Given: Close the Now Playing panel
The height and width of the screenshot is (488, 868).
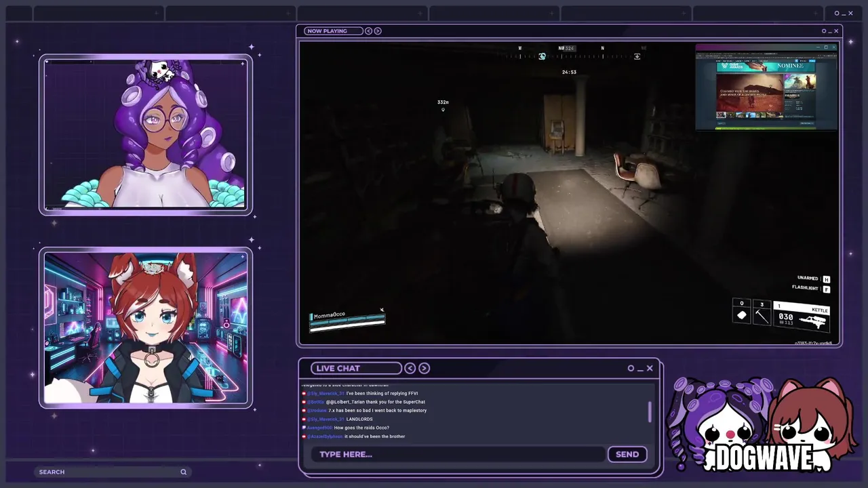Looking at the screenshot, I should coord(836,30).
